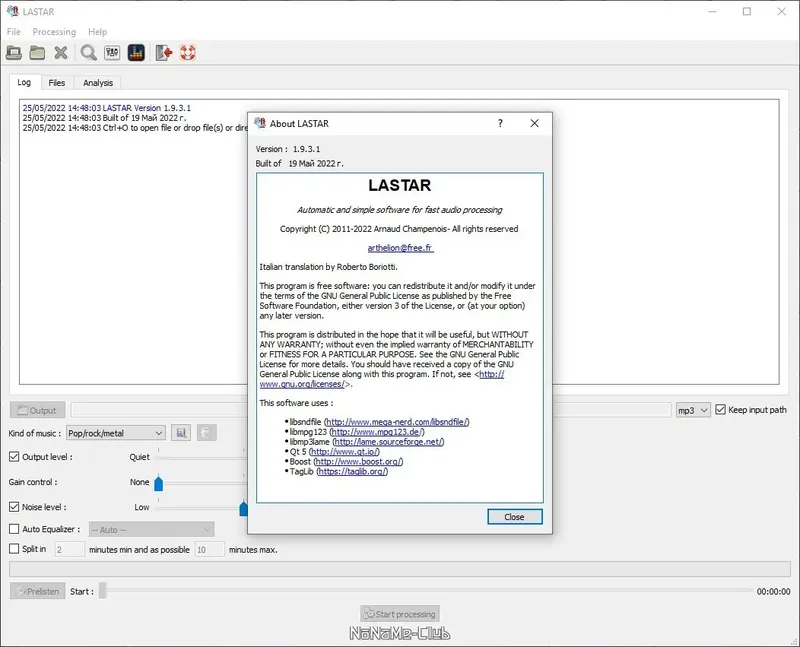Expand the Kind of music dropdown
This screenshot has height=647, width=800.
(116, 433)
